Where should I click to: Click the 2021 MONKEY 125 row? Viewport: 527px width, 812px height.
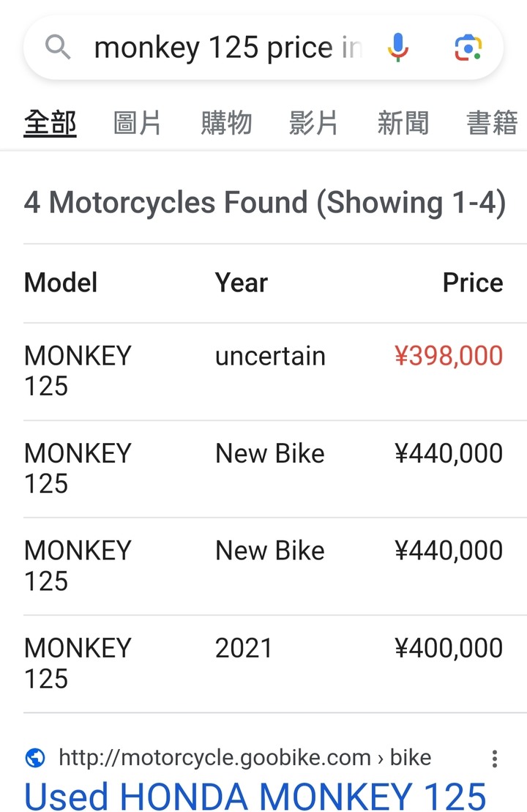click(x=263, y=664)
